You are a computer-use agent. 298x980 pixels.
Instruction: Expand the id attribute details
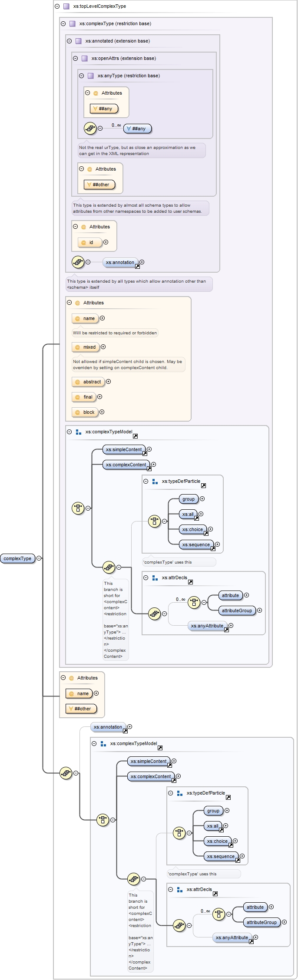click(x=106, y=242)
